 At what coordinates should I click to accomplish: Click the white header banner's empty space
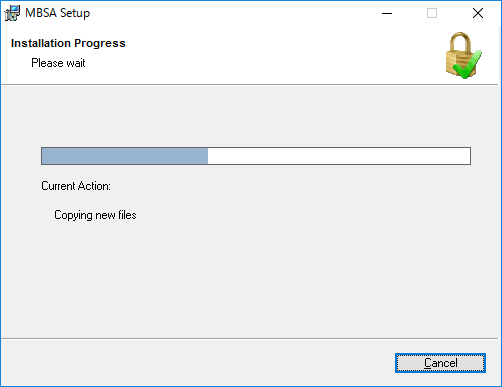[x=267, y=55]
